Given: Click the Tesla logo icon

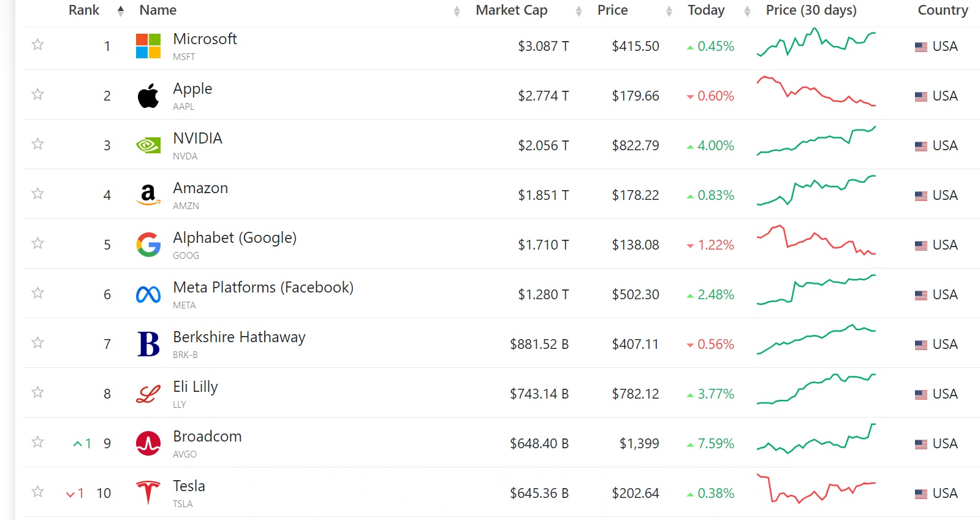Looking at the screenshot, I should tap(148, 492).
